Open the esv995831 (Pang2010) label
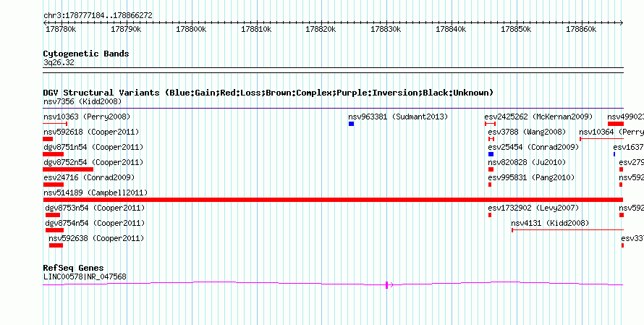 (x=531, y=177)
